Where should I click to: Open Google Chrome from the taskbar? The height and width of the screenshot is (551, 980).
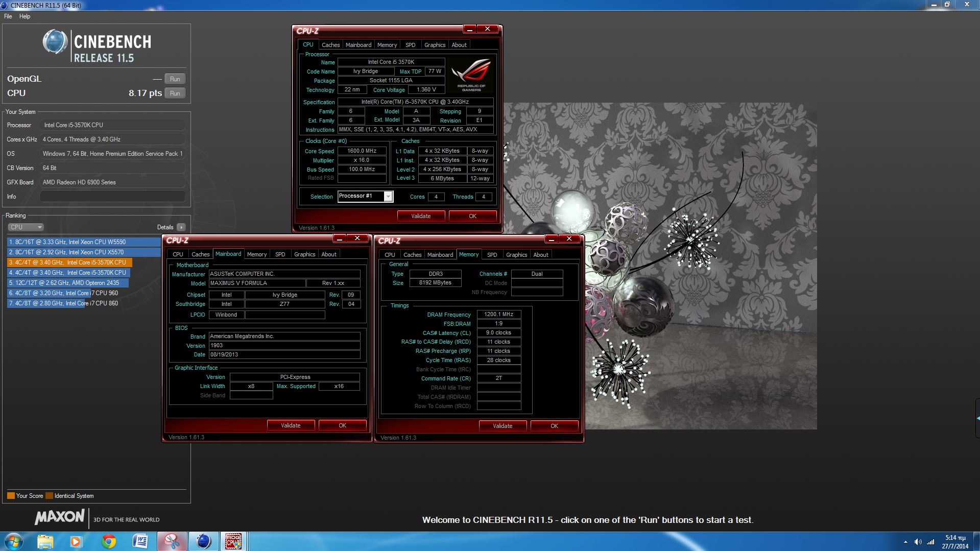[x=108, y=541]
